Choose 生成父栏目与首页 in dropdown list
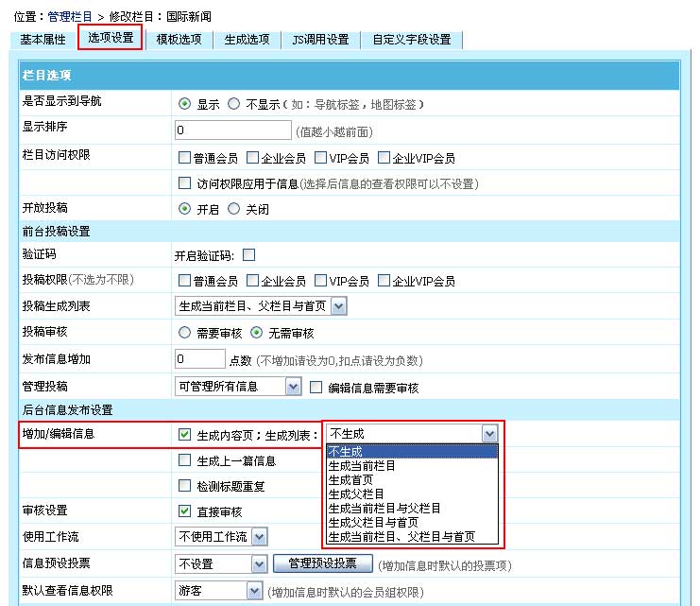 click(374, 522)
